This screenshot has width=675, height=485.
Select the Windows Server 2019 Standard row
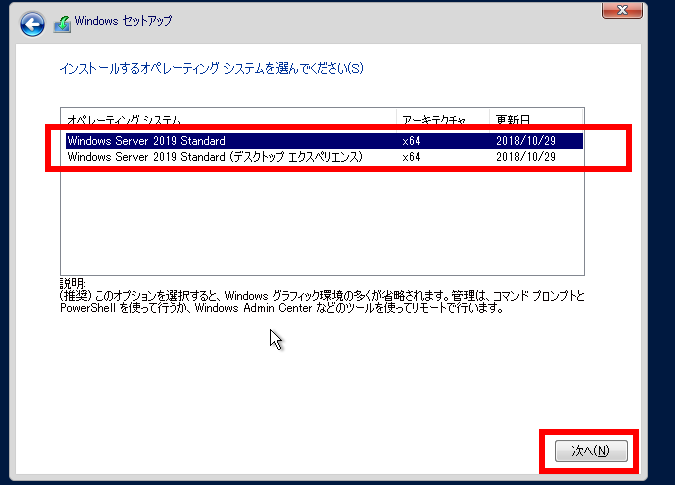pyautogui.click(x=324, y=141)
